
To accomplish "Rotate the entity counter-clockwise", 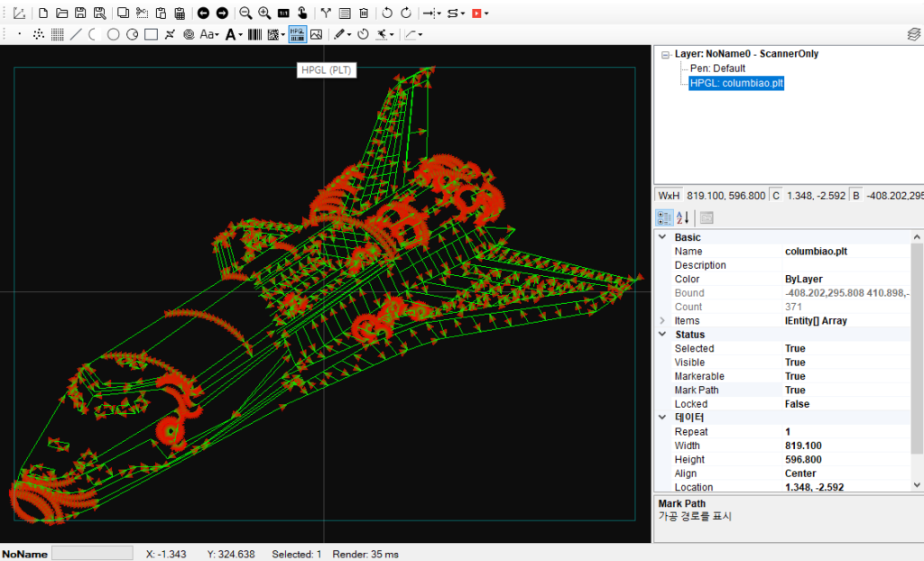I will [387, 13].
